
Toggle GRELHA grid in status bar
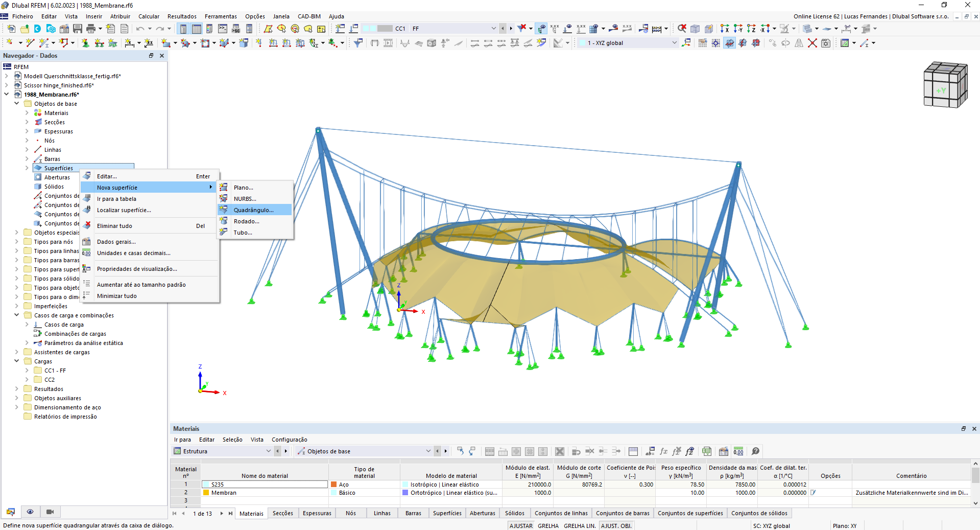pos(548,526)
